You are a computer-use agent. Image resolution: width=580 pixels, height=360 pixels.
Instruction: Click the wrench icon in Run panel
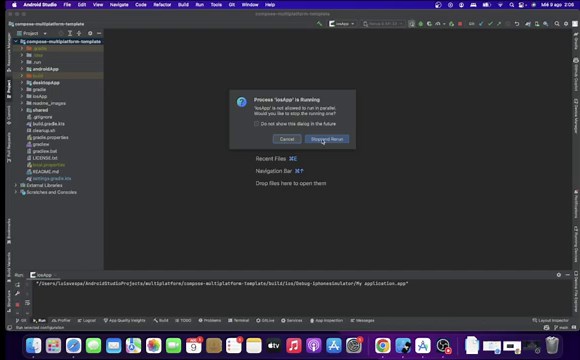point(17,293)
